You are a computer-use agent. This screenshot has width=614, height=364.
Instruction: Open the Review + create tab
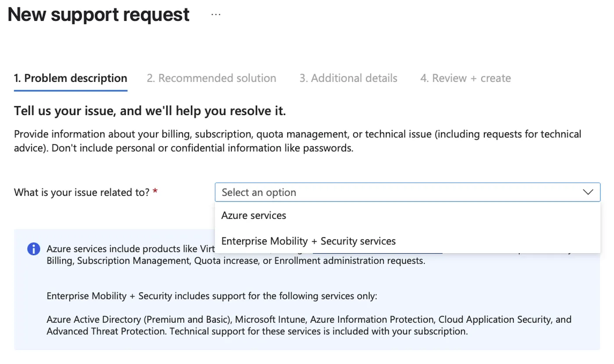click(465, 78)
